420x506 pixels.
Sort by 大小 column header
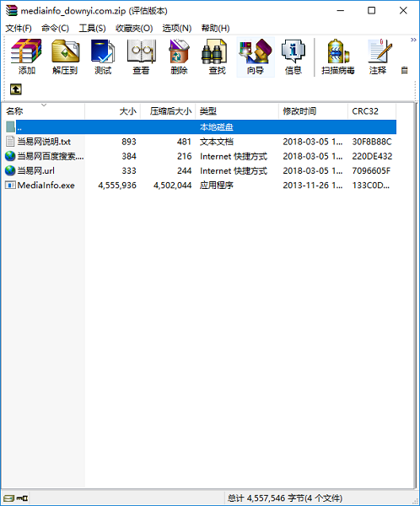[113, 111]
